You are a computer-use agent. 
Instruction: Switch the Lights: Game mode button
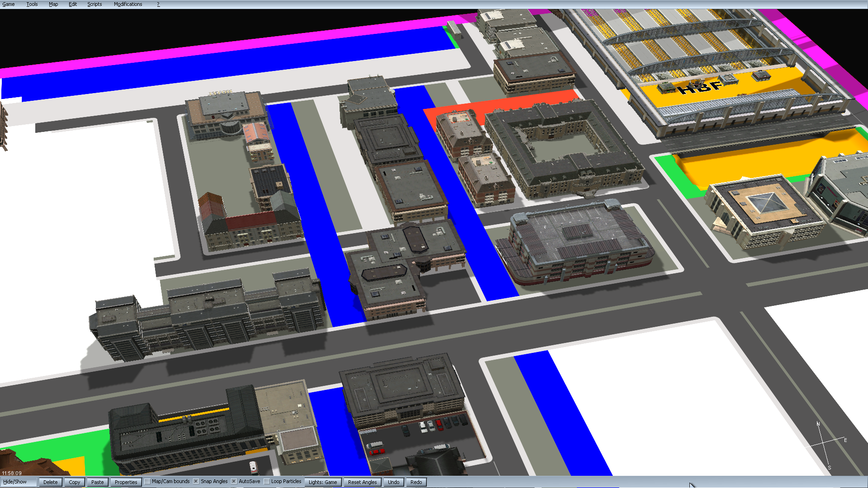[x=323, y=482]
